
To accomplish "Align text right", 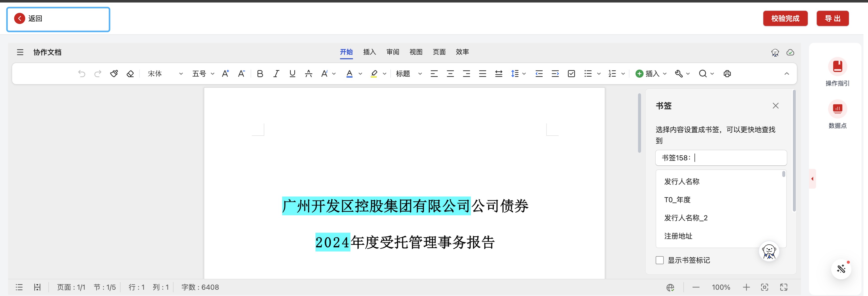I will point(466,73).
